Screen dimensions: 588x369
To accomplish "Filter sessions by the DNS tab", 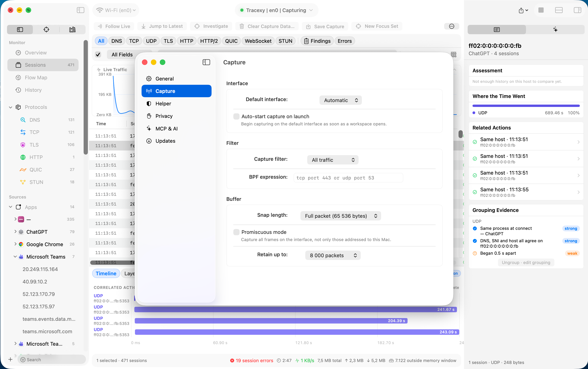I will [x=116, y=41].
